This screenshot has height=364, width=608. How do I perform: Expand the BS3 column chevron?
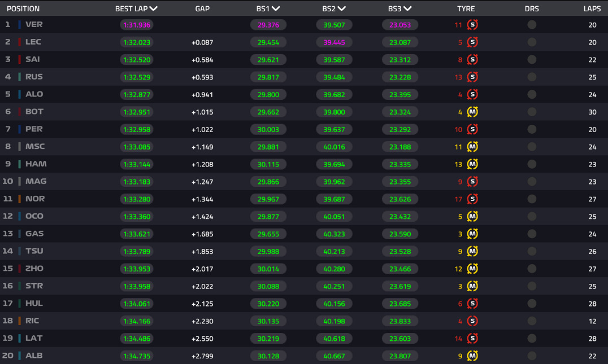click(407, 8)
